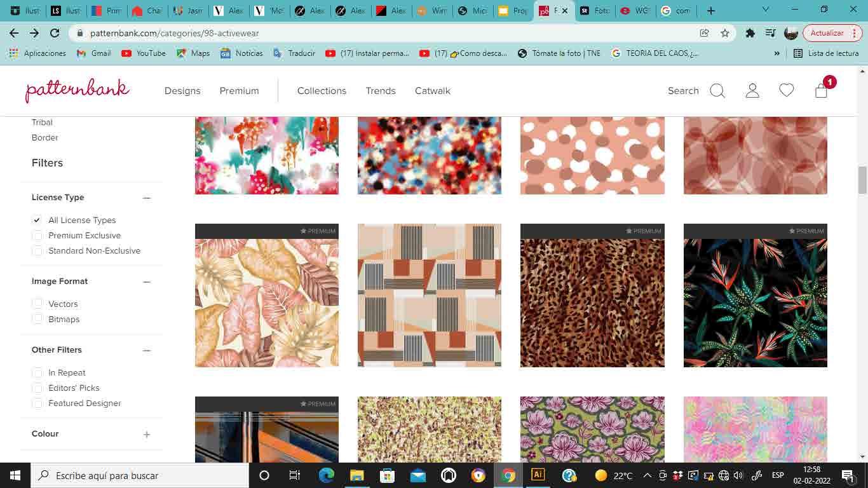Screen dimensions: 868x488
Task: Open File Explorer from the taskbar
Action: tap(356, 475)
